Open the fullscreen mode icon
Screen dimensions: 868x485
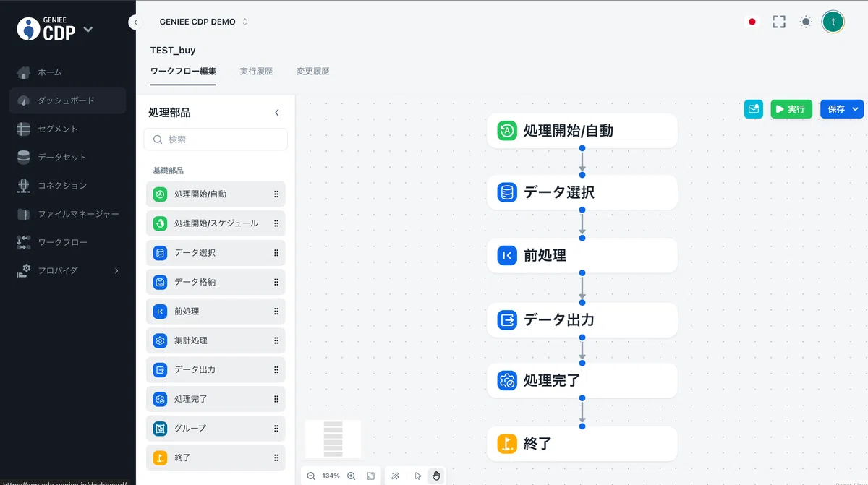click(x=779, y=22)
